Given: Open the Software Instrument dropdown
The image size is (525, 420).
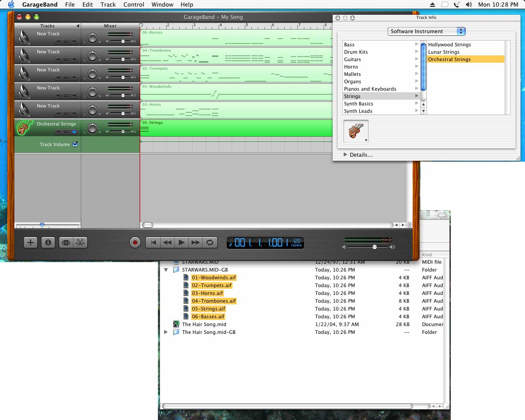Looking at the screenshot, I should click(x=426, y=31).
